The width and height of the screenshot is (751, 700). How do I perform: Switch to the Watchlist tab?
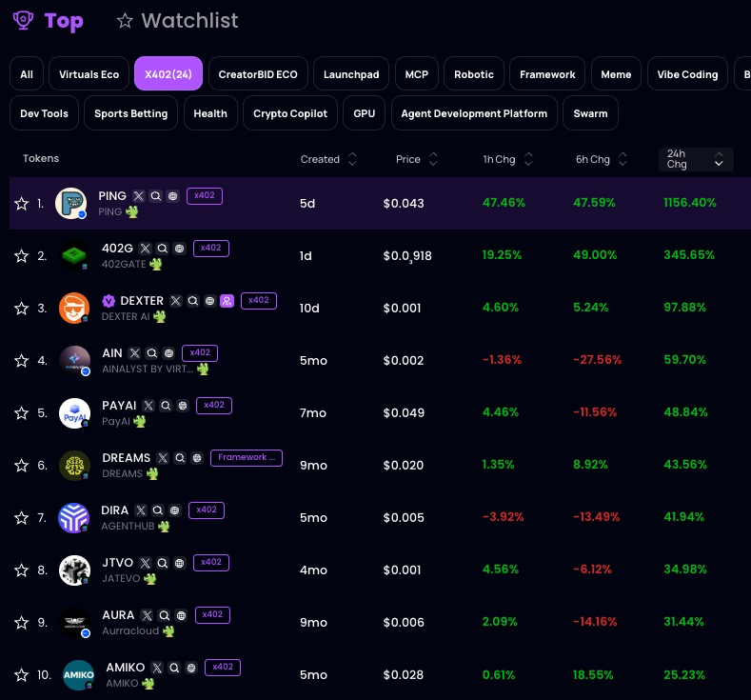177,20
